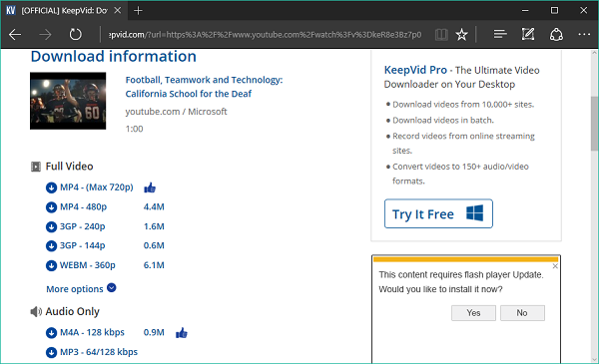Click the Try It Free button
Image resolution: width=599 pixels, height=364 pixels.
(x=438, y=213)
